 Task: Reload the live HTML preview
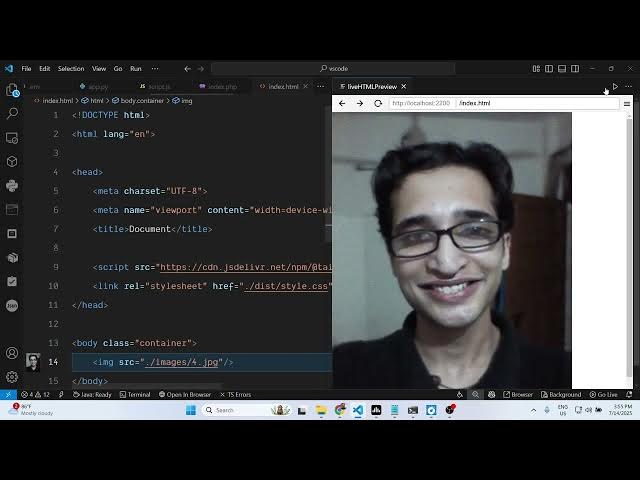coord(378,103)
